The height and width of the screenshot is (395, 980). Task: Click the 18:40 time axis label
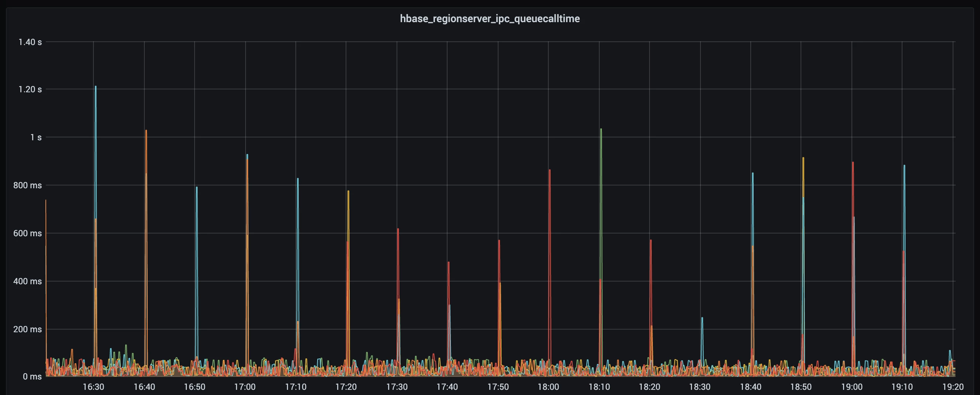click(751, 387)
